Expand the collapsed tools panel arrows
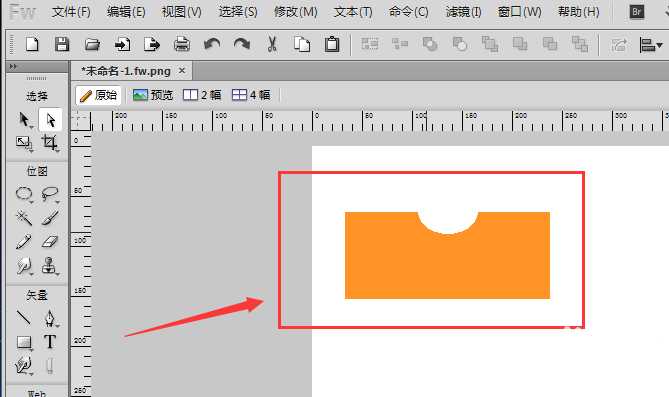The image size is (669, 397). (13, 66)
